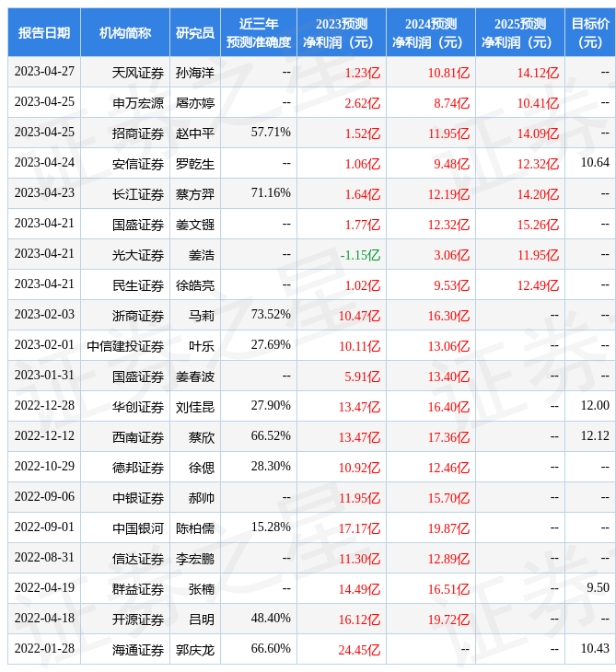Click analyst name 马莉
The width and height of the screenshot is (616, 672).
click(x=202, y=316)
